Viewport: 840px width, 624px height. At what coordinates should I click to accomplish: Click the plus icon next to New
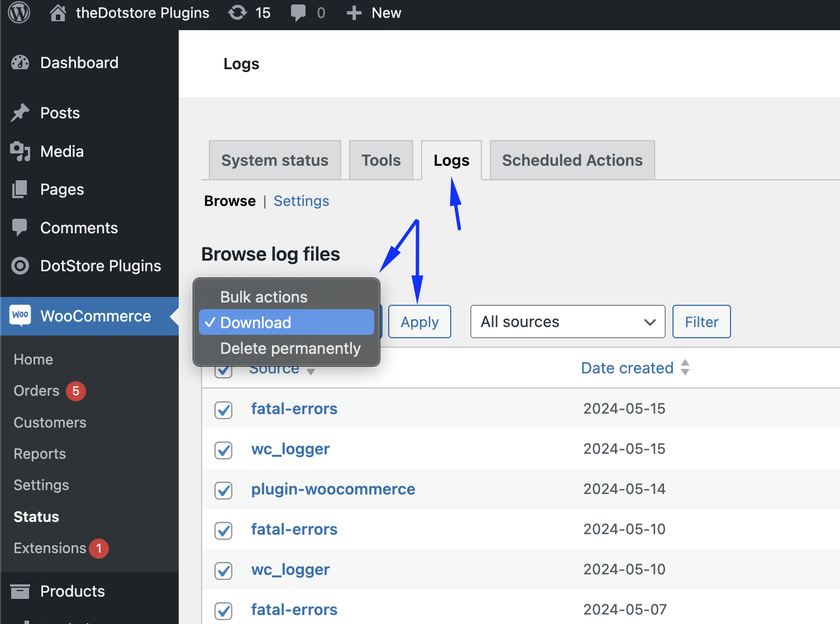point(354,13)
